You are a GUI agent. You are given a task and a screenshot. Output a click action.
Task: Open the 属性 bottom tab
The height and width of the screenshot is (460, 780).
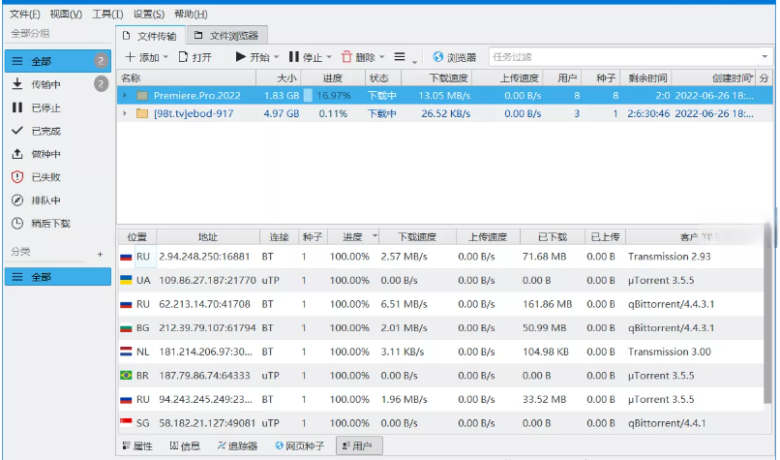tap(137, 446)
